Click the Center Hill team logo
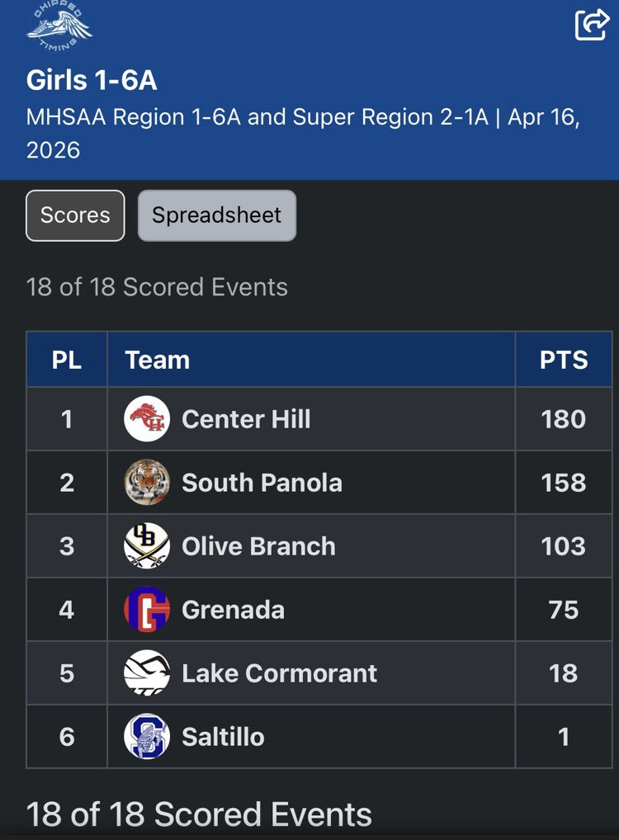The height and width of the screenshot is (840, 619). pyautogui.click(x=147, y=419)
